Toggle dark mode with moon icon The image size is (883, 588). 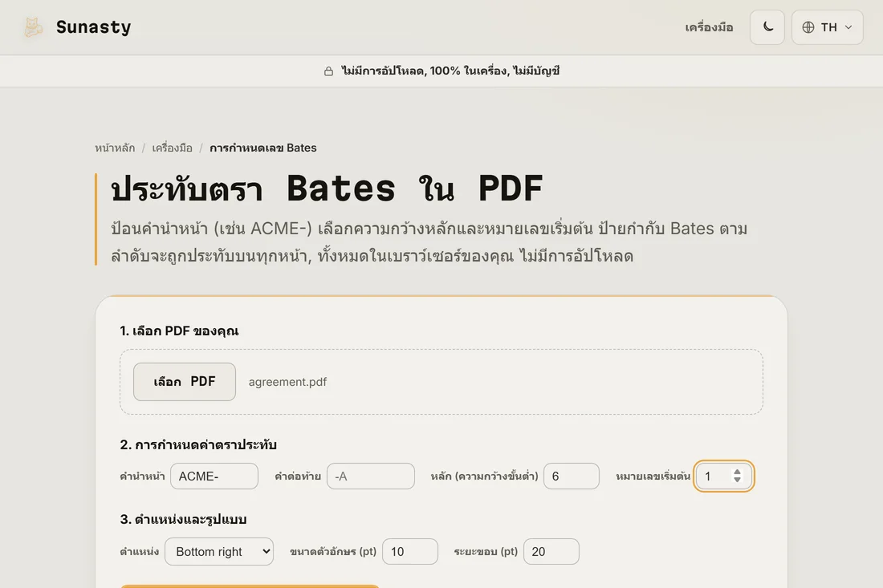[x=767, y=27]
